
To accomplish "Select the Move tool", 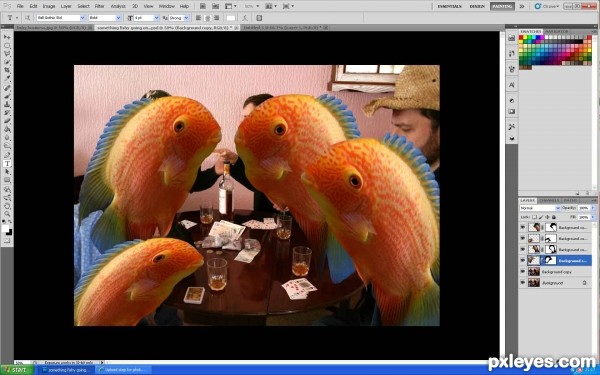I will tap(7, 37).
